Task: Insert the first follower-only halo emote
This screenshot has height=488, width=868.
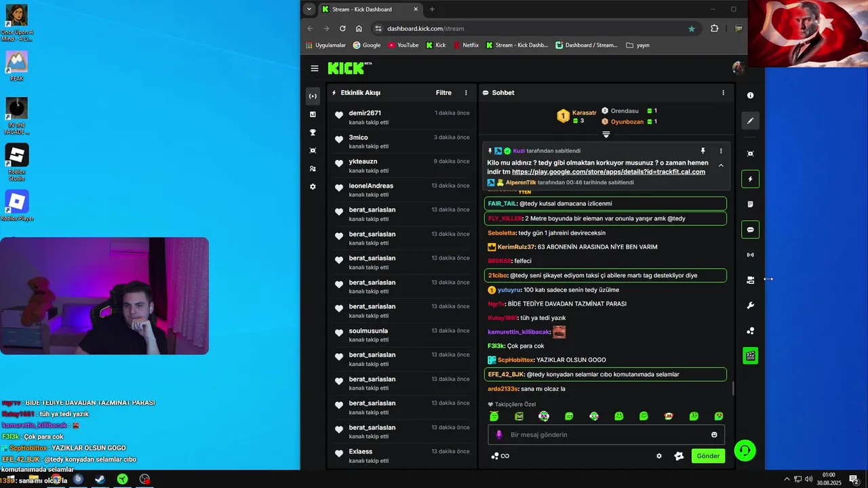Action: [494, 416]
